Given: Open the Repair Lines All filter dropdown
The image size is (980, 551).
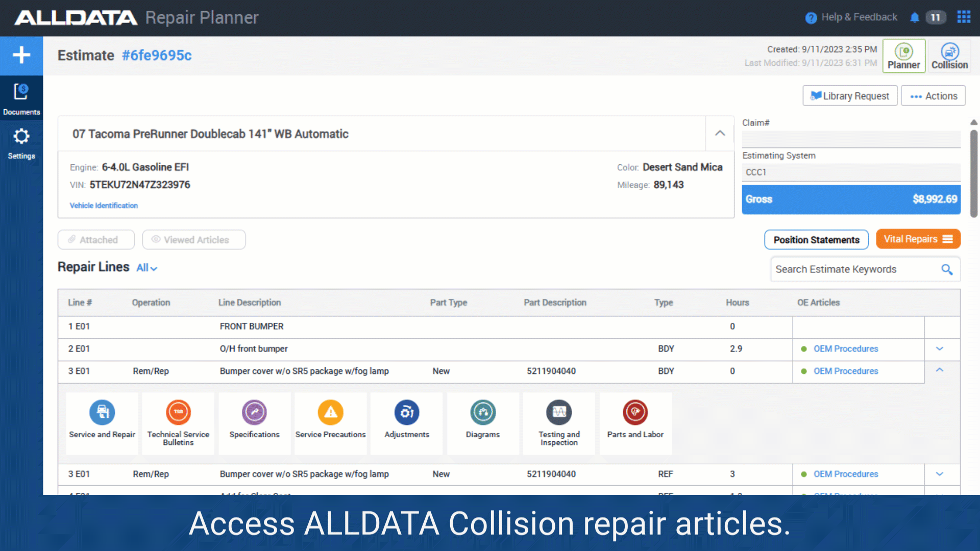Looking at the screenshot, I should 147,268.
